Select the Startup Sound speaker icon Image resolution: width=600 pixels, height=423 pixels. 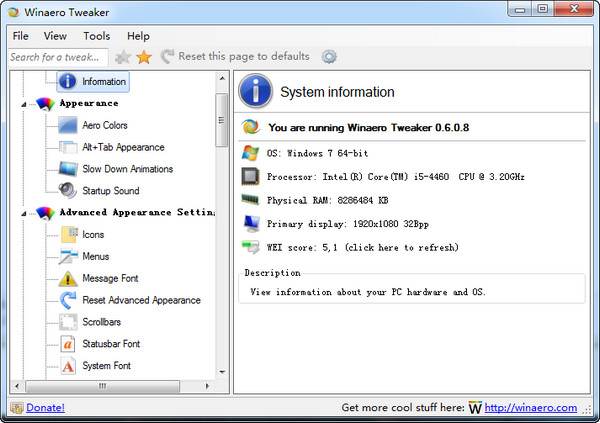point(67,190)
